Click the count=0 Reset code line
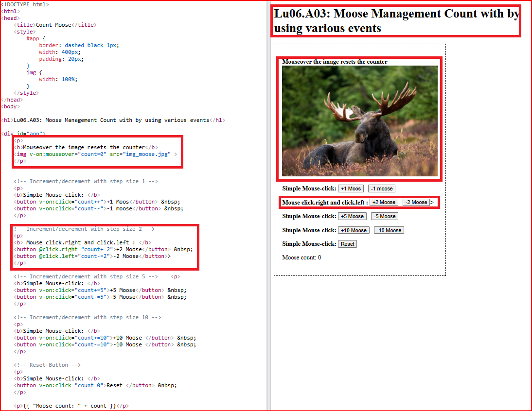Viewport: 532px width, 411px height. point(95,386)
